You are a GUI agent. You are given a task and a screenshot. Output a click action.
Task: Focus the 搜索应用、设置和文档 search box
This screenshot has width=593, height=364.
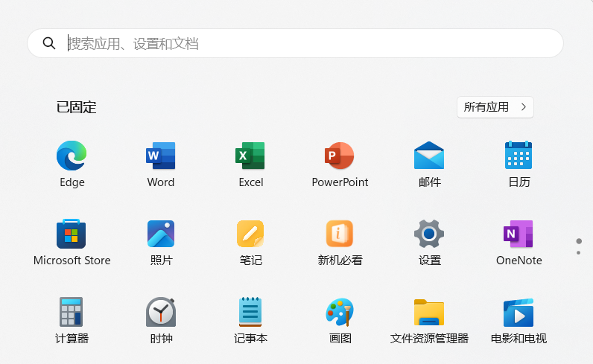point(295,43)
